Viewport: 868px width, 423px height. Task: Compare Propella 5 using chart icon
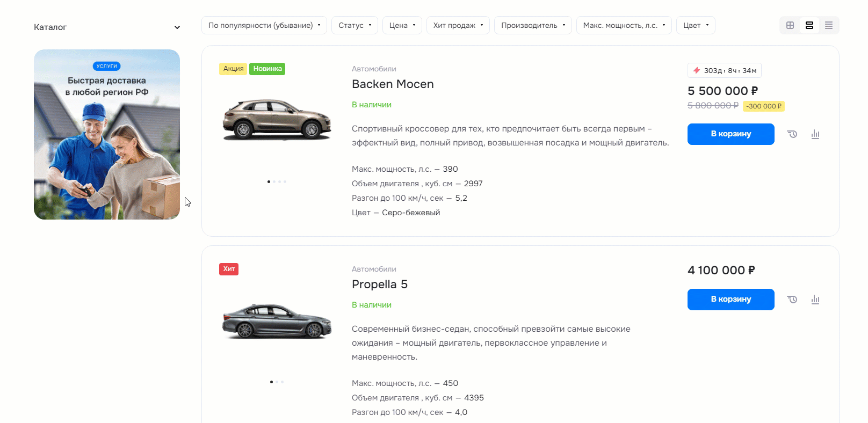coord(815,300)
